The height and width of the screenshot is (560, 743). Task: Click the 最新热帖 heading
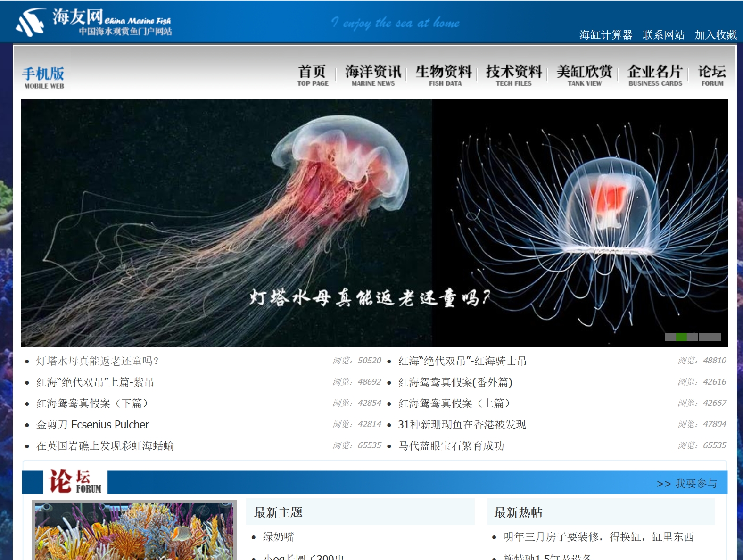(518, 512)
